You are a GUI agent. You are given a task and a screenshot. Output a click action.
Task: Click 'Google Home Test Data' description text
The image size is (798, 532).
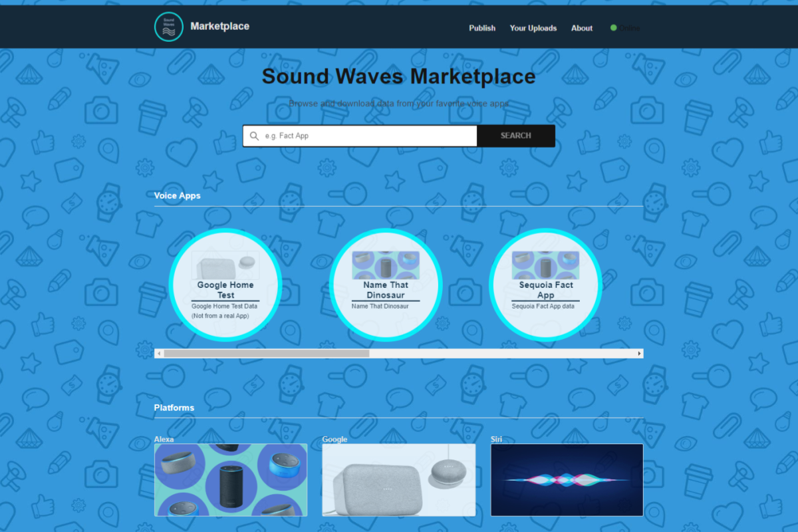click(225, 307)
